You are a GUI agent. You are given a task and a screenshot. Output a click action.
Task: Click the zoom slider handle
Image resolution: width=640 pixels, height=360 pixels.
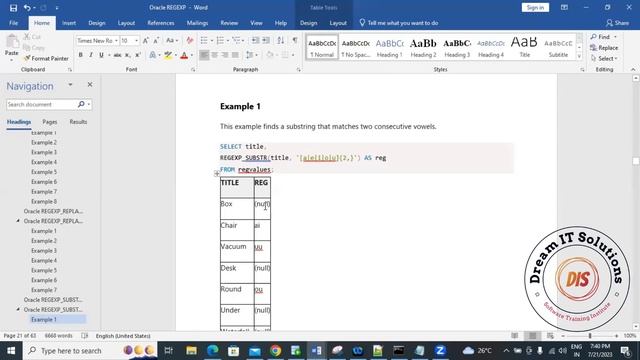[x=590, y=336]
